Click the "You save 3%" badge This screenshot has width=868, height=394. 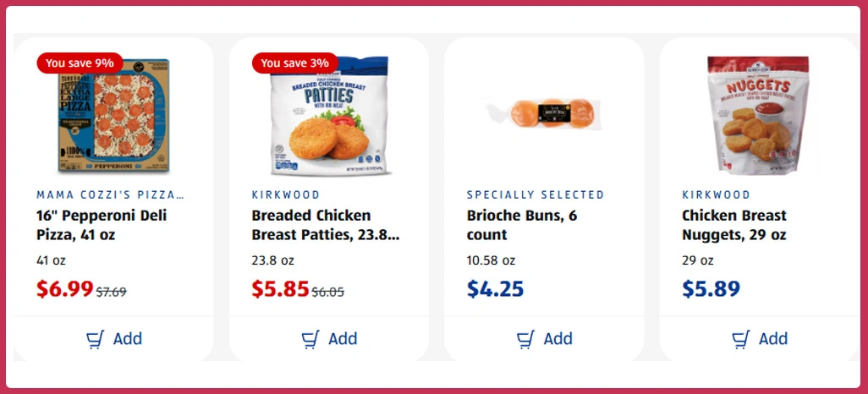pyautogui.click(x=294, y=63)
